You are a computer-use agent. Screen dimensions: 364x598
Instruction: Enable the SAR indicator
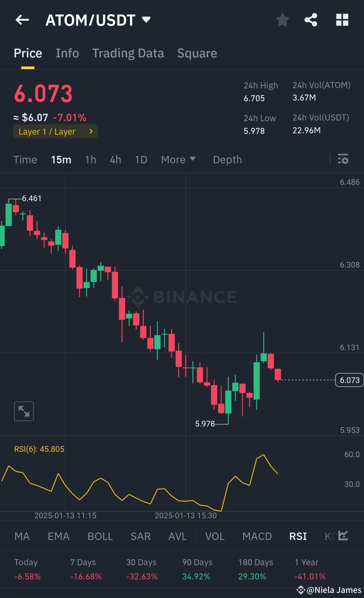(x=141, y=536)
